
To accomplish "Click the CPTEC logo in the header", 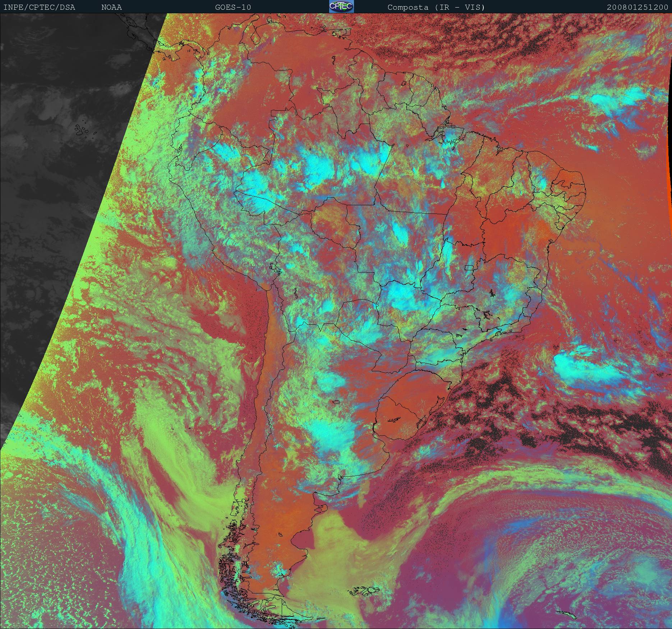I will click(x=341, y=6).
